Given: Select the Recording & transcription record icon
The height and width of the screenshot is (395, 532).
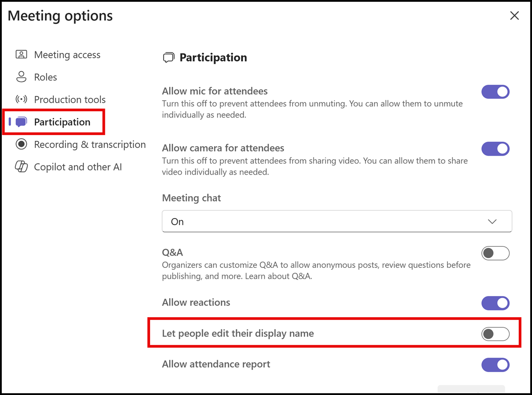Looking at the screenshot, I should [x=21, y=144].
